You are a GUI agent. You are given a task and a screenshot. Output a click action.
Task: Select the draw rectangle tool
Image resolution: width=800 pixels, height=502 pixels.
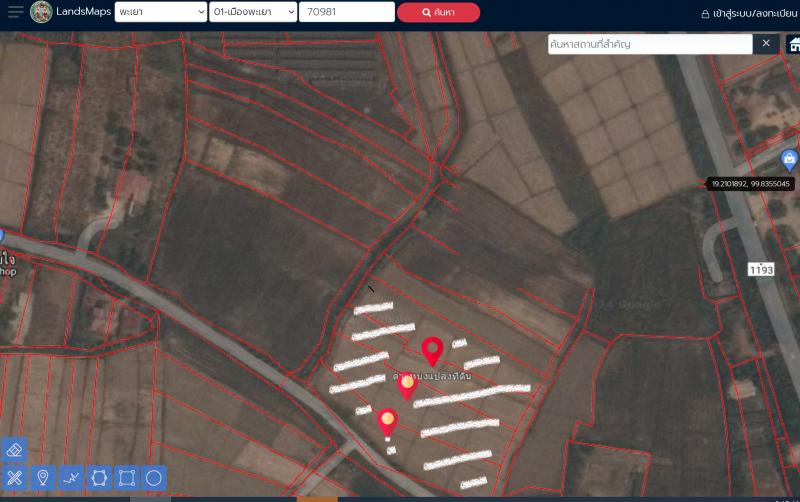click(x=126, y=477)
